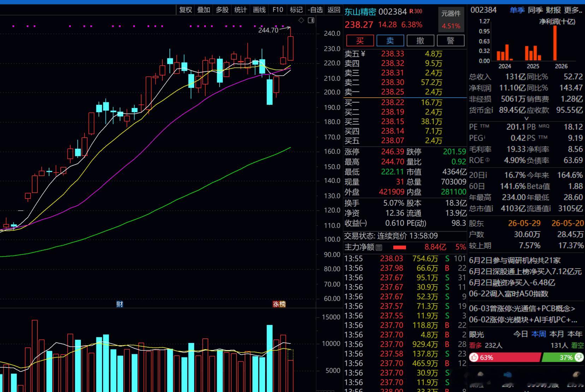Open 06-03曾涨停:光通信+PCB概念 link
The width and height of the screenshot is (585, 392).
pos(522,308)
